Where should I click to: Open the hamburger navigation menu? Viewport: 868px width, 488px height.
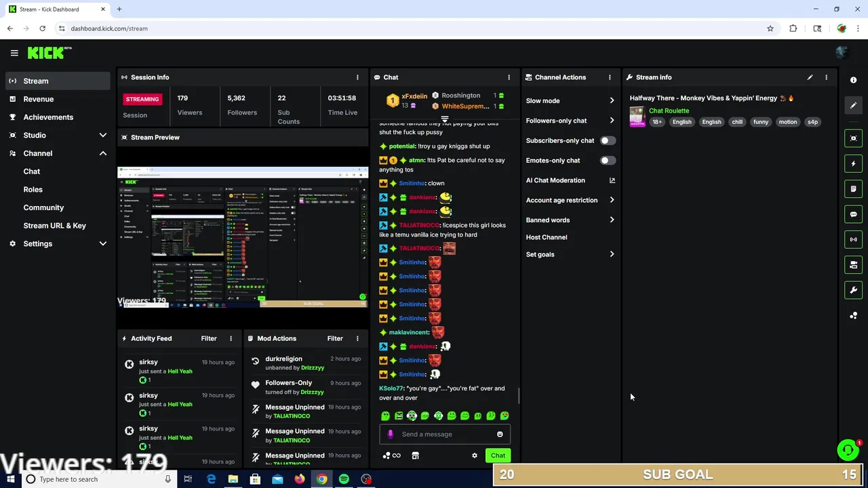[14, 53]
